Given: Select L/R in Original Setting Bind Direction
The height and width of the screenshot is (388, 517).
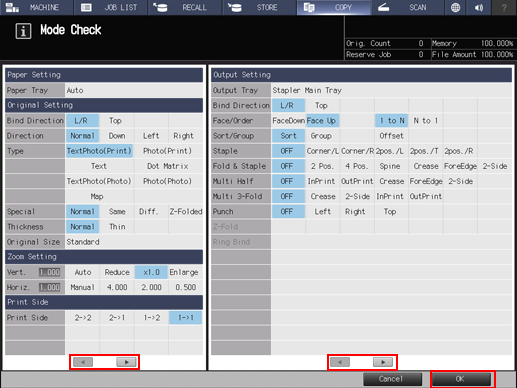Looking at the screenshot, I should click(82, 121).
